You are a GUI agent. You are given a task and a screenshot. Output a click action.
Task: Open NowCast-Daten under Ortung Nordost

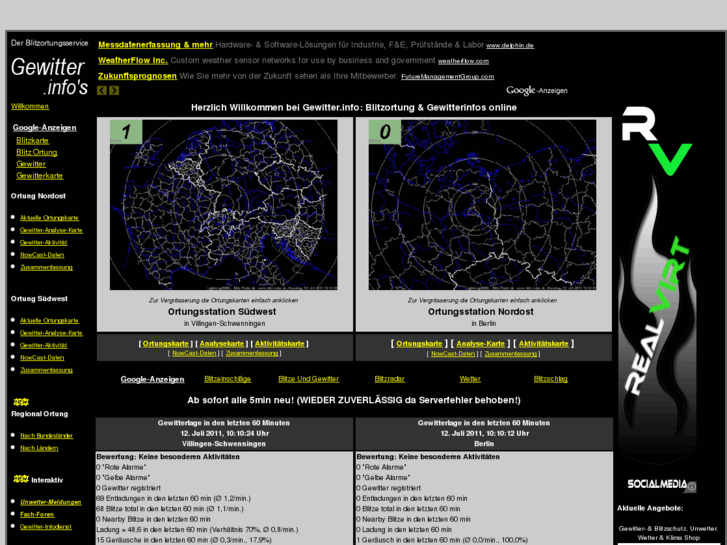[x=42, y=255]
